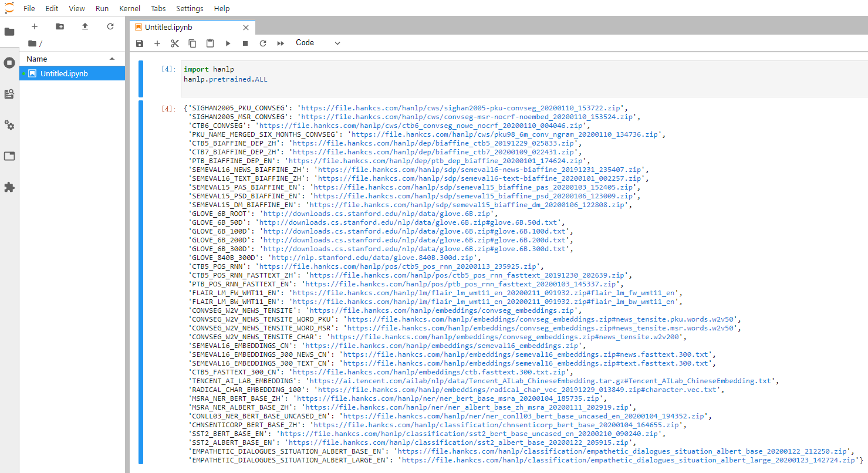
Task: Collapse the output via its blue bar
Action: [141, 282]
